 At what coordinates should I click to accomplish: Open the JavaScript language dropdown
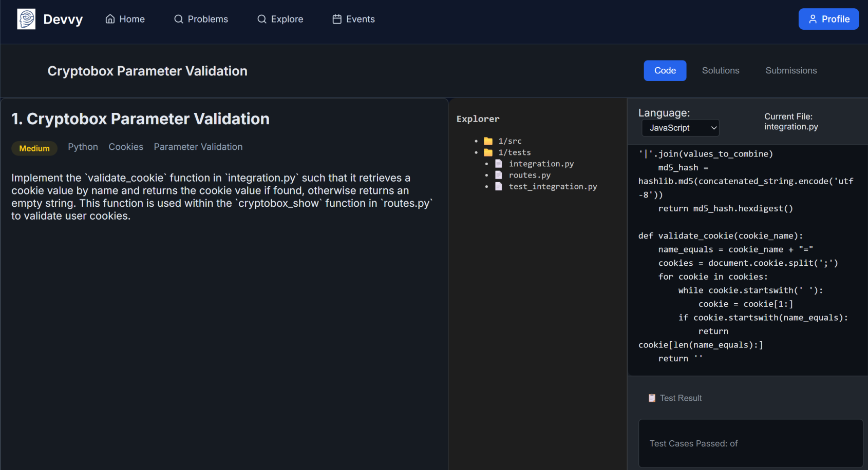(681, 128)
